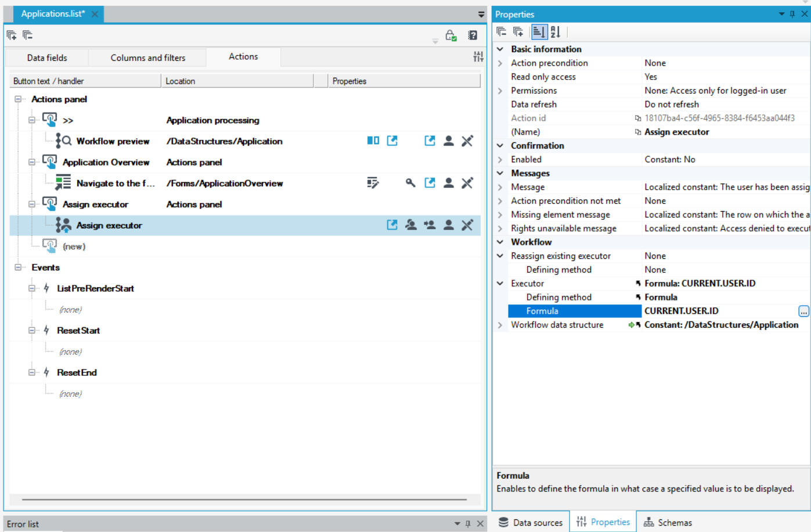811x532 pixels.
Task: Switch to the Data fields tab
Action: 47,58
